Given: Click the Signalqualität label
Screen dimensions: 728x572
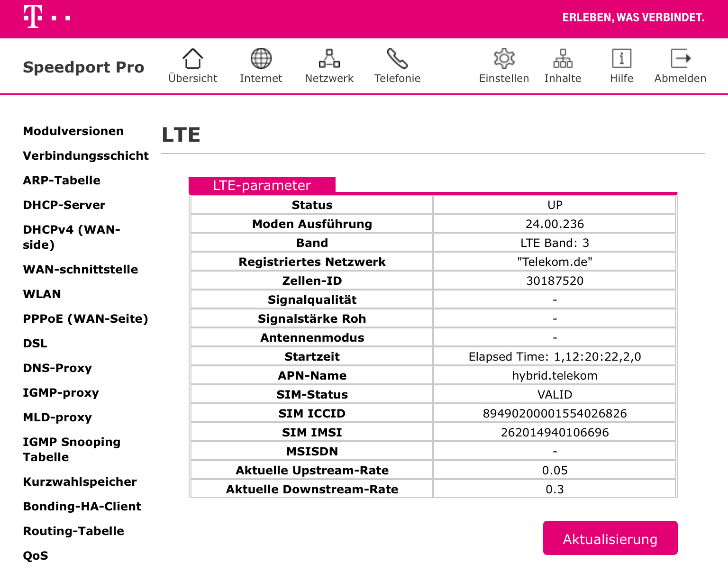Looking at the screenshot, I should point(312,300).
